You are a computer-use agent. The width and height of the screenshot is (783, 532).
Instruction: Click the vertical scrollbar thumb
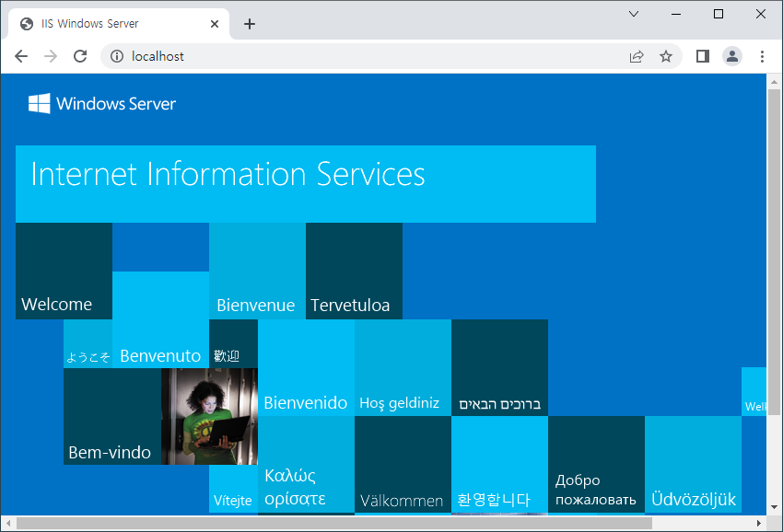coord(774,252)
